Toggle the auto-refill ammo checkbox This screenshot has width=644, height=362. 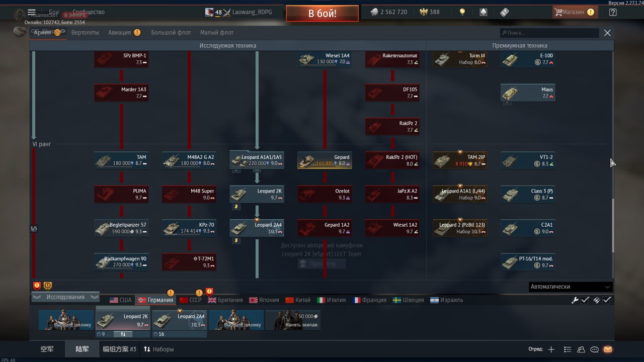point(607,300)
